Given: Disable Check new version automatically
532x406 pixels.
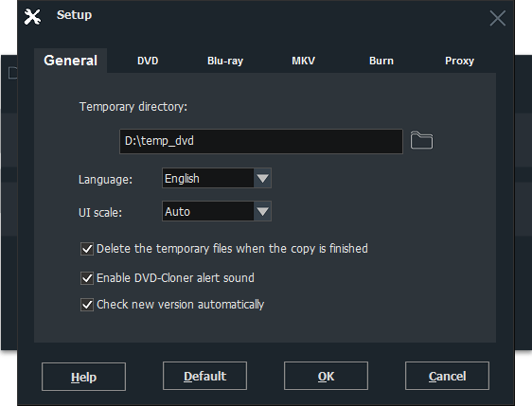Looking at the screenshot, I should (87, 305).
